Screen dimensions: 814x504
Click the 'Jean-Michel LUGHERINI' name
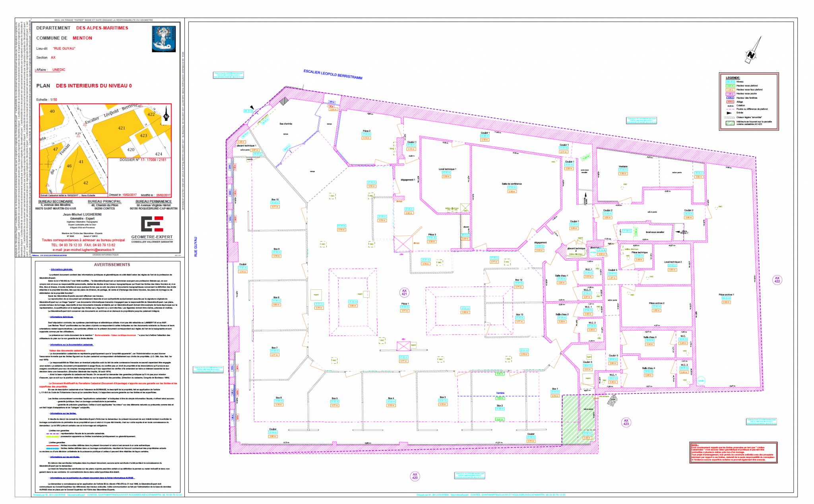click(x=82, y=215)
